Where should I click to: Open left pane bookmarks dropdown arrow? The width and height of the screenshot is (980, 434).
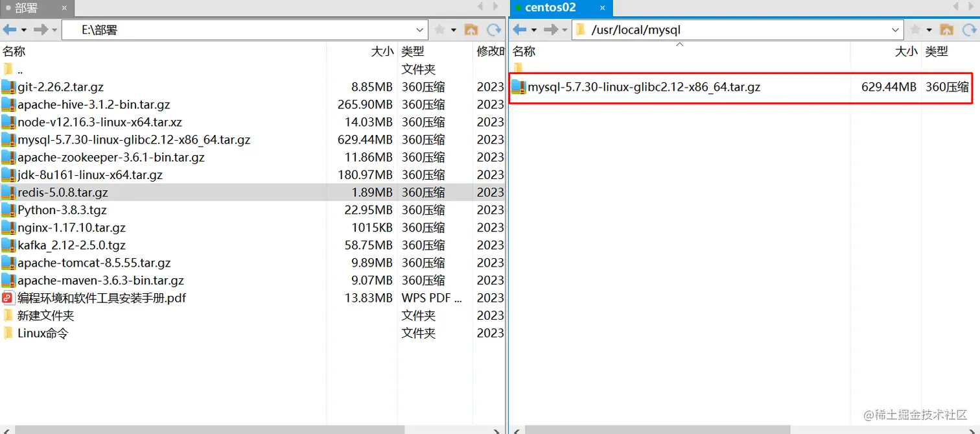click(454, 30)
